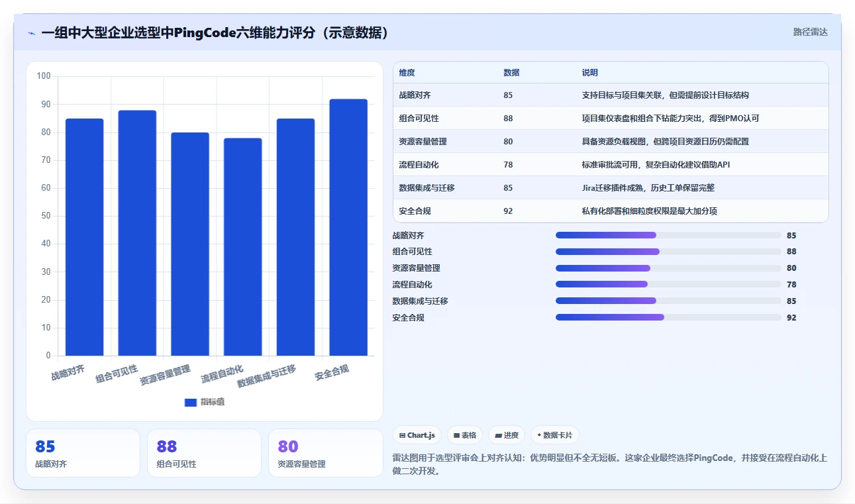
Task: Click the 战略对齐 table row label
Action: pos(415,95)
